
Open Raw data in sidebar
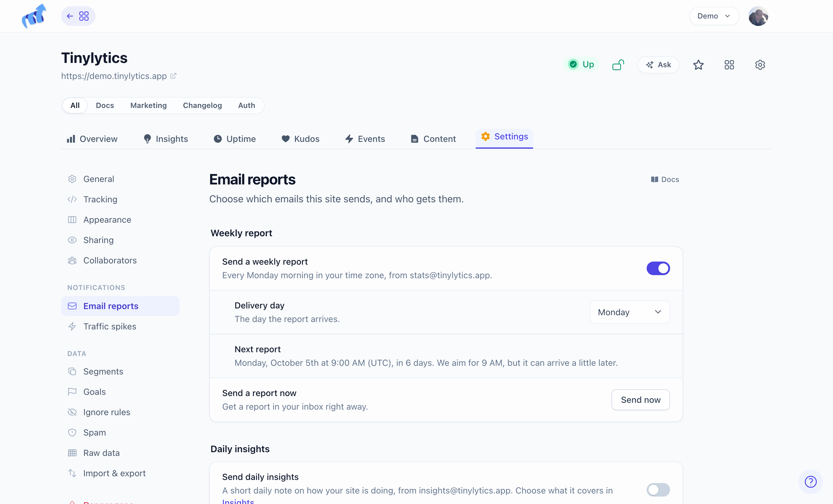(120, 452)
